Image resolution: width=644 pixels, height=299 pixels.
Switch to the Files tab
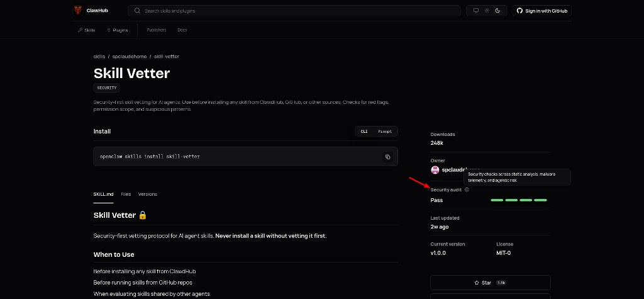pos(126,194)
